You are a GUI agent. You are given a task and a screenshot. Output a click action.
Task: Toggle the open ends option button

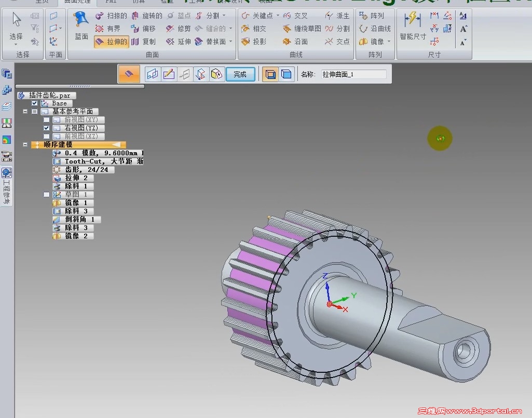[x=270, y=74]
